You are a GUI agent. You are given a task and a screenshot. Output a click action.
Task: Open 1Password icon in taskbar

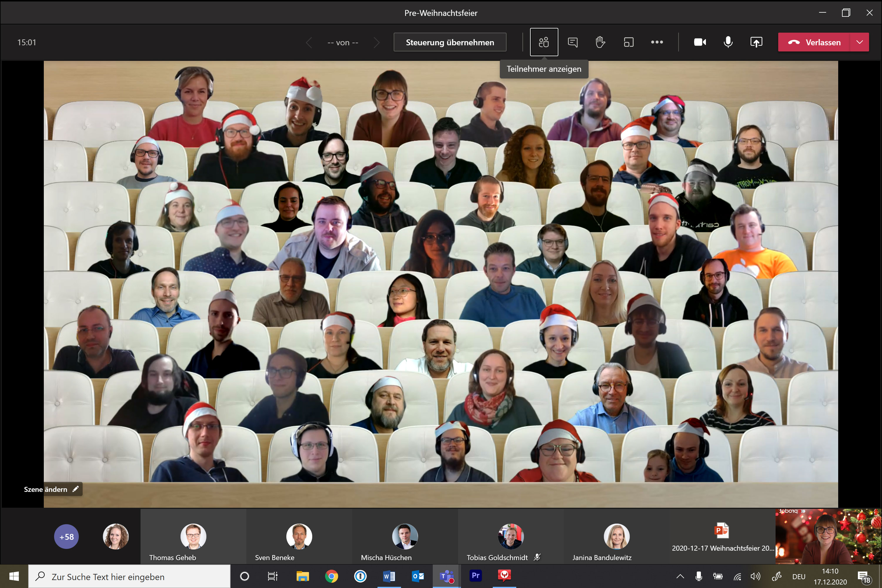point(360,576)
